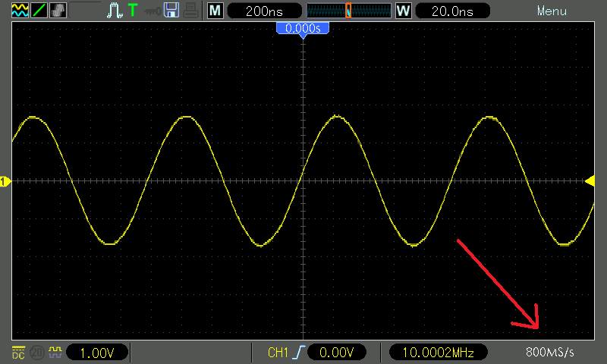
Task: Select the 20.0ns window timebase value
Action: (452, 11)
